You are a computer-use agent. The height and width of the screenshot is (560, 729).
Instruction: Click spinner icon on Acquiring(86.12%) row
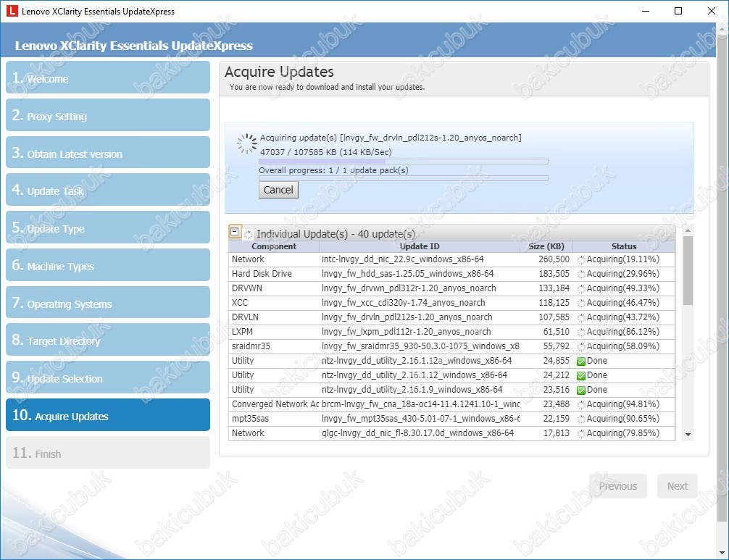click(x=581, y=332)
